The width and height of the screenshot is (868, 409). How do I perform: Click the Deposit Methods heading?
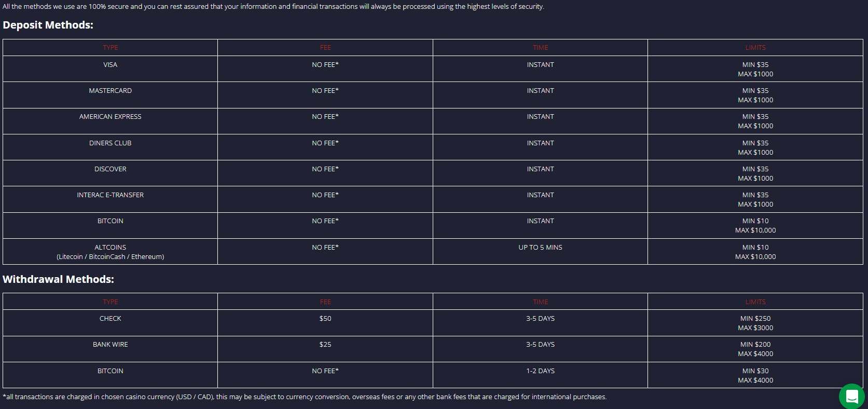(48, 25)
